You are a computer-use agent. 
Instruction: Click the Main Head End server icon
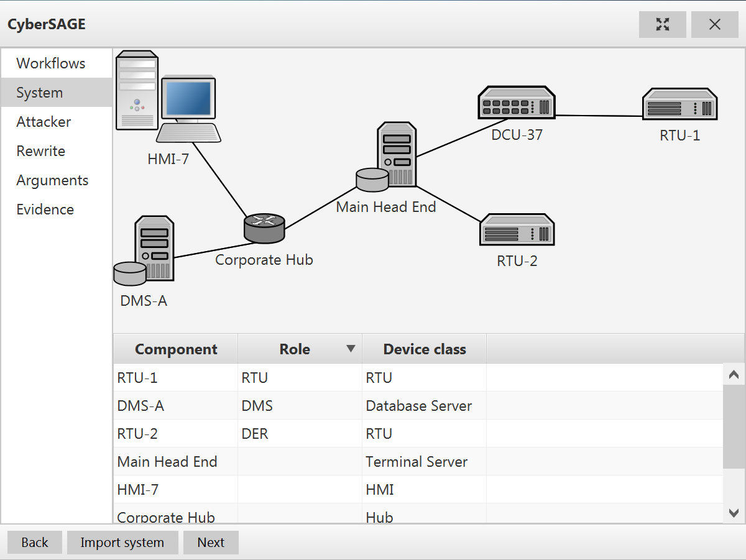tap(390, 157)
